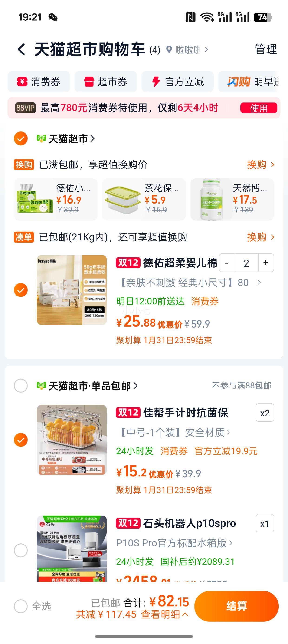Increase 德佑 wipes quantity with plus
The height and width of the screenshot is (644, 288).
pyautogui.click(x=266, y=263)
